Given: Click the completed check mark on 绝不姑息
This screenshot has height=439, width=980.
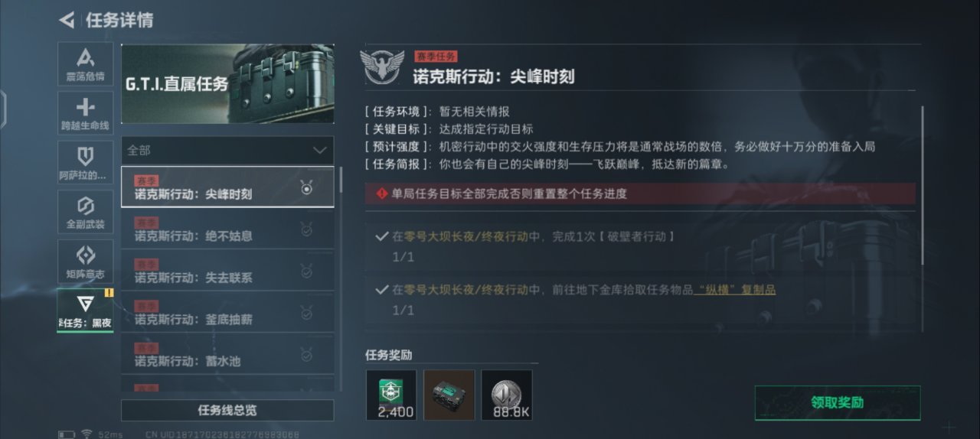Looking at the screenshot, I should click(307, 229).
